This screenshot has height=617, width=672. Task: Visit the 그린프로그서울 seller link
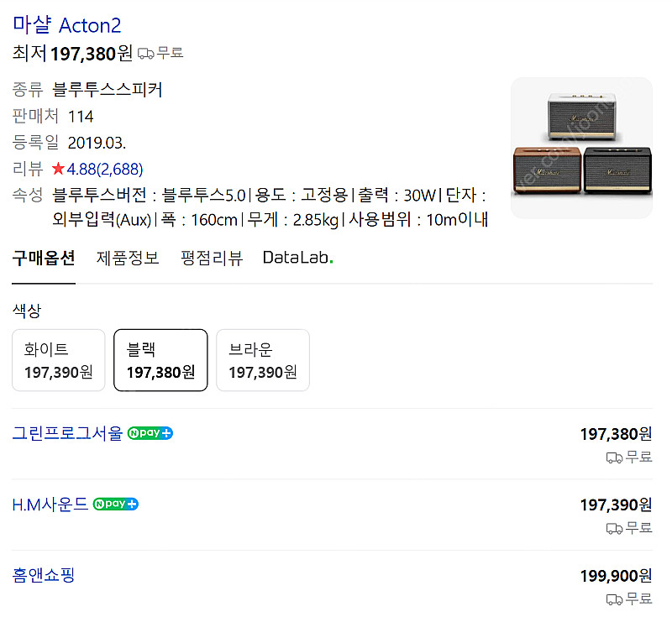click(67, 434)
